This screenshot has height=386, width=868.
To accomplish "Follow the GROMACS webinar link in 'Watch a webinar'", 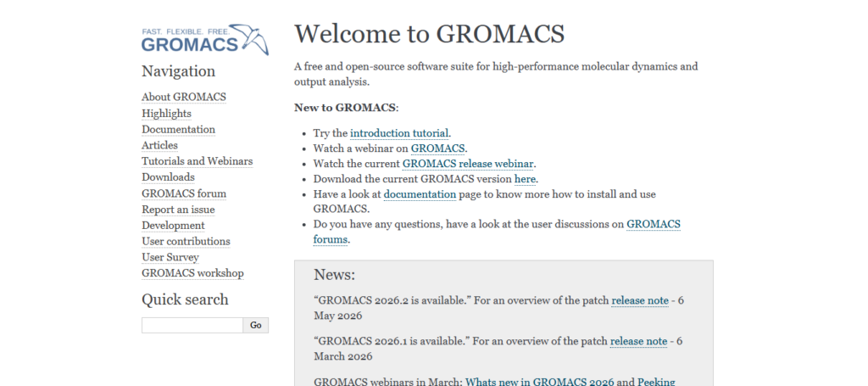I will pyautogui.click(x=438, y=148).
